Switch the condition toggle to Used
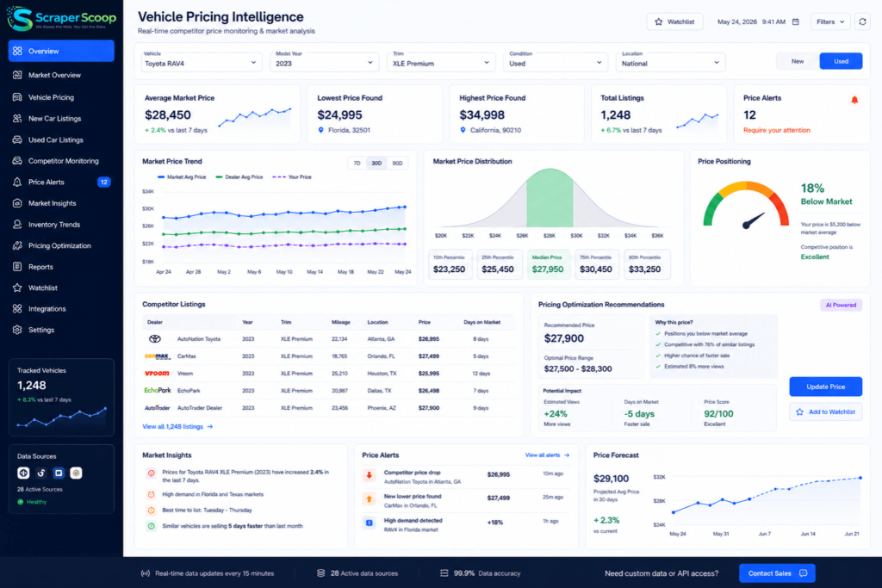The height and width of the screenshot is (588, 882). coord(841,61)
